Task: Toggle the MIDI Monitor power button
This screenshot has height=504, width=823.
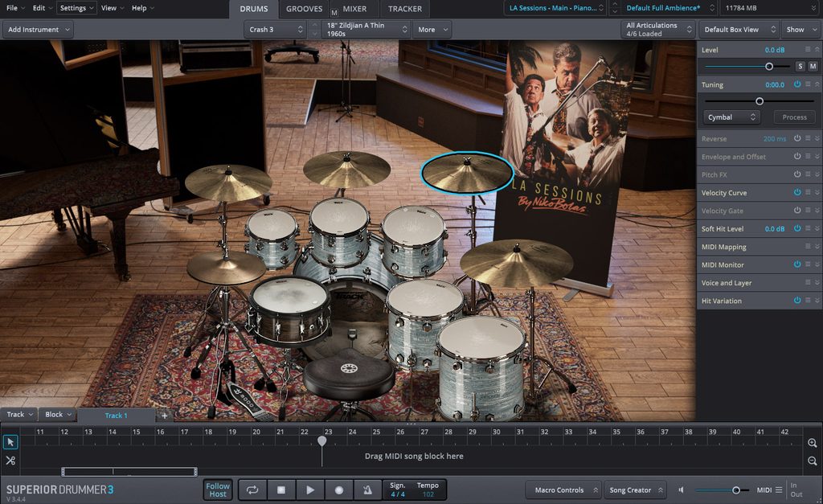Action: tap(797, 264)
